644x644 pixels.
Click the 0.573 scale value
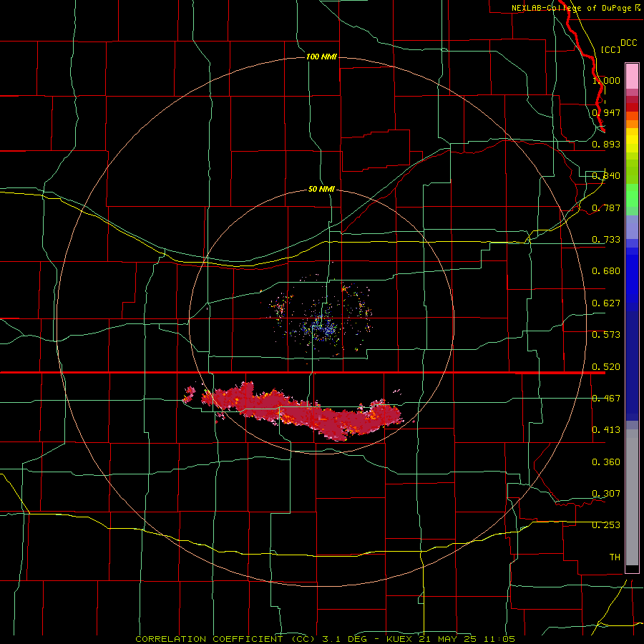(606, 335)
